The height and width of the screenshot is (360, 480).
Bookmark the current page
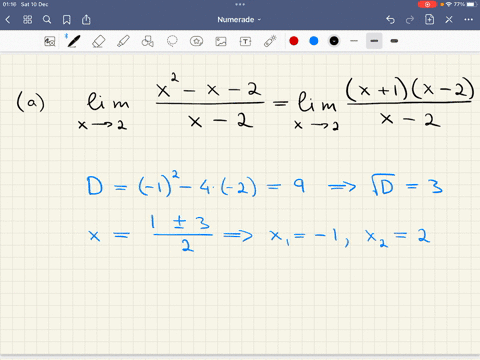[x=67, y=20]
